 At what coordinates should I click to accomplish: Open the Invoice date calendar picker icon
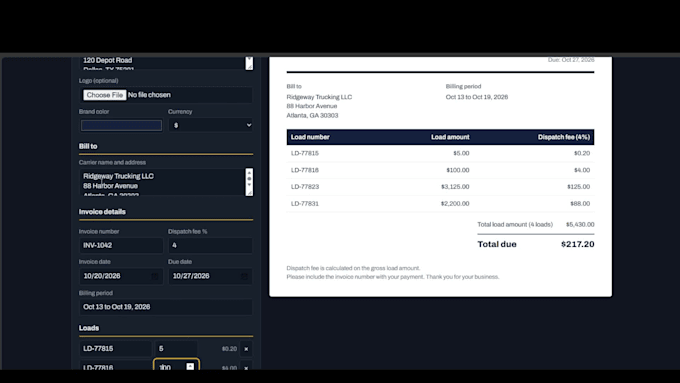click(155, 276)
